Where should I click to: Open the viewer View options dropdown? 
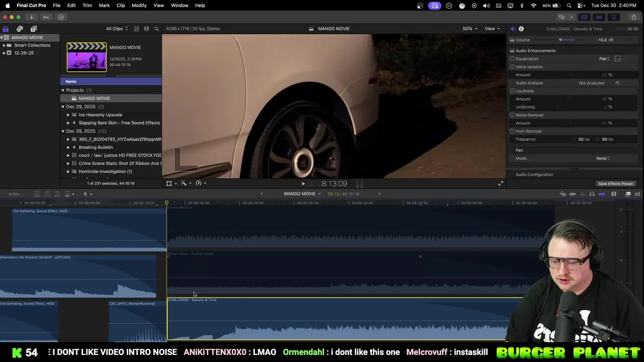pyautogui.click(x=492, y=29)
